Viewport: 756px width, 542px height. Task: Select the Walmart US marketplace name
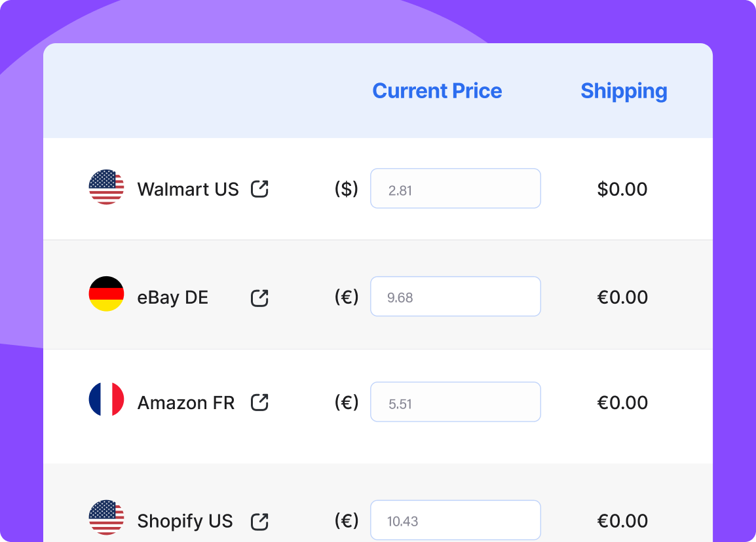188,189
